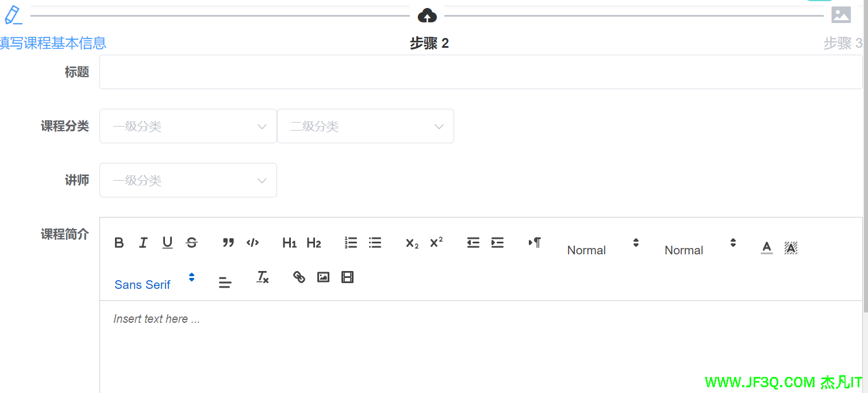Click the 标题 title input field
The image size is (868, 393).
point(481,72)
